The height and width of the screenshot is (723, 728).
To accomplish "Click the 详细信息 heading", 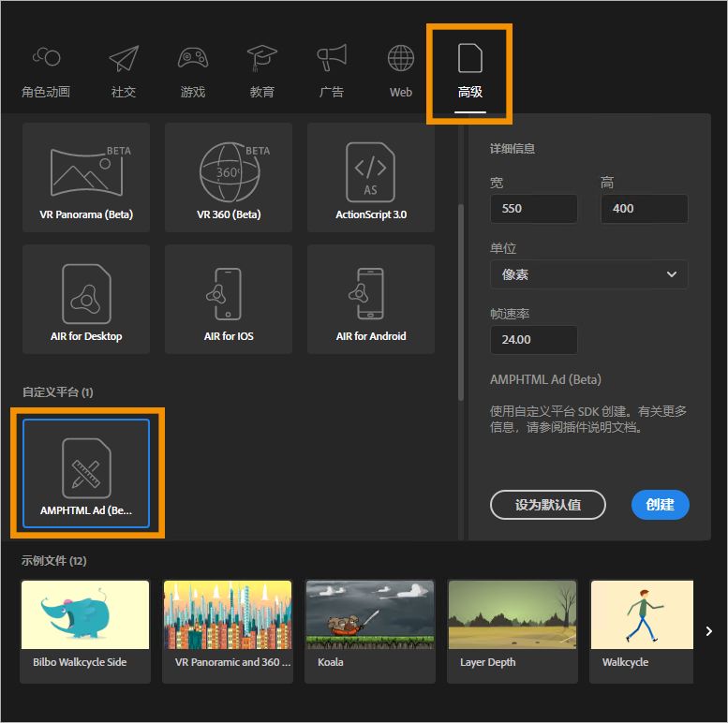I will (x=513, y=149).
